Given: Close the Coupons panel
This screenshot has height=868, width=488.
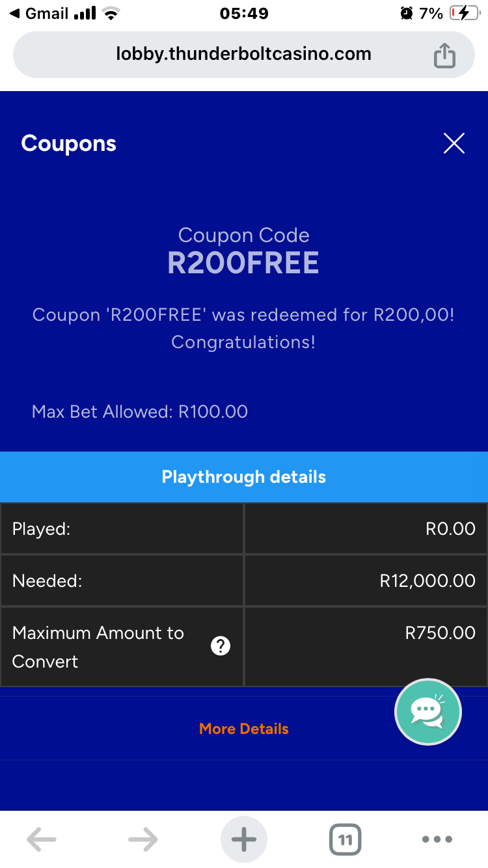Looking at the screenshot, I should (x=454, y=143).
